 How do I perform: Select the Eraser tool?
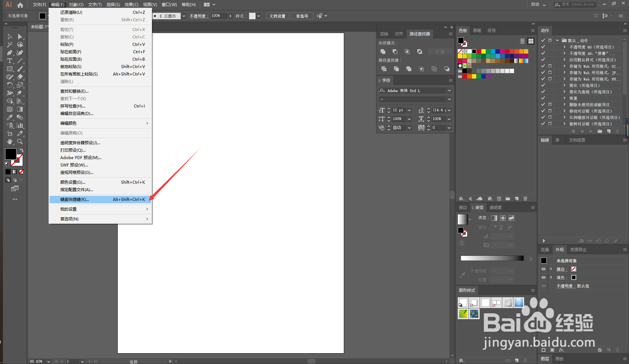20,77
